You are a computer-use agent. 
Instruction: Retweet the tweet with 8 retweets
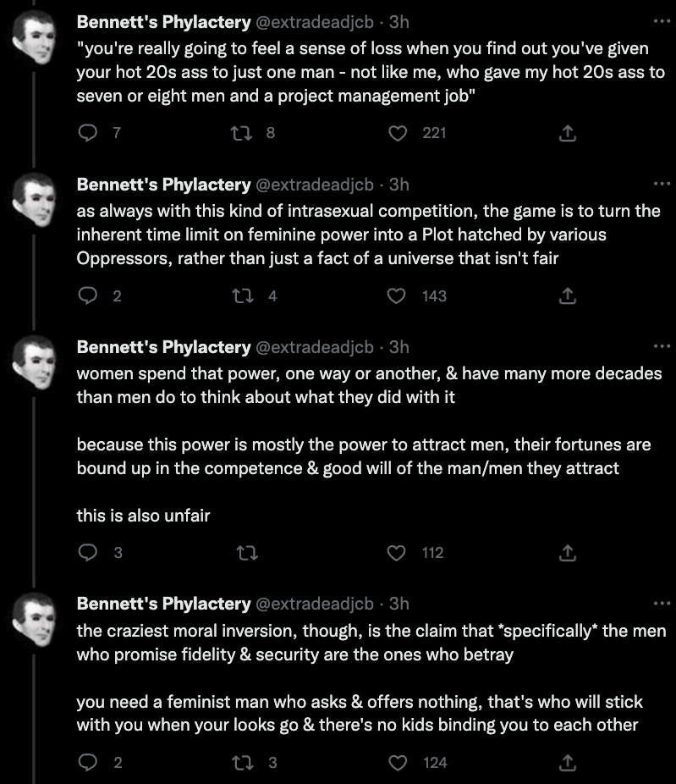[241, 133]
